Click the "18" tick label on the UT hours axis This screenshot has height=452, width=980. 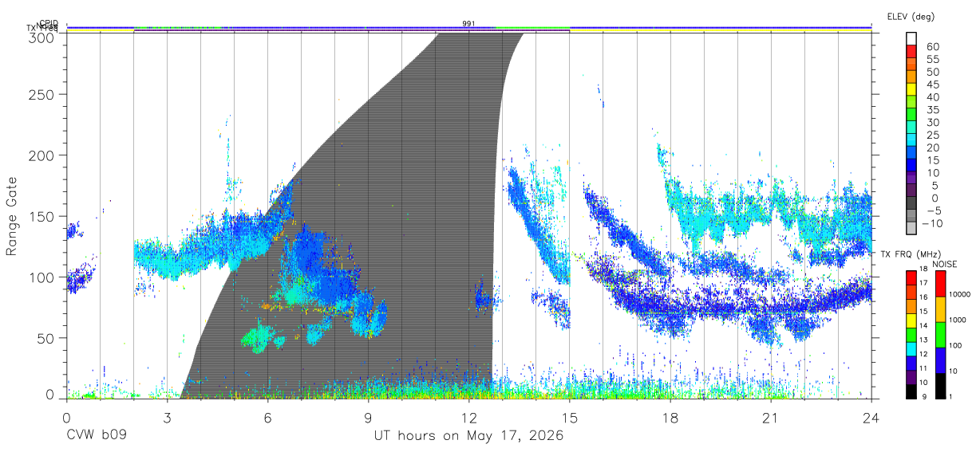[x=670, y=417]
